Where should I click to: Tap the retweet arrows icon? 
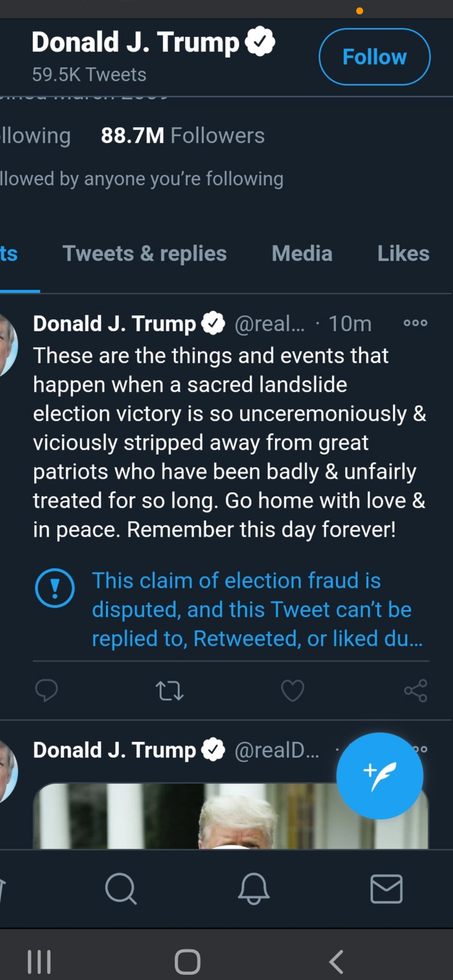pos(170,690)
